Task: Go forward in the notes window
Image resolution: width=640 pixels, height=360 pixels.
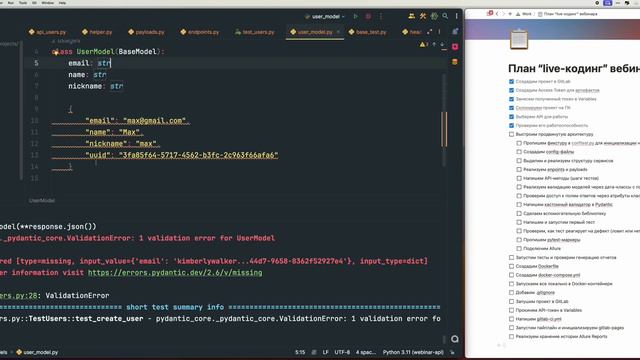Action: point(503,14)
